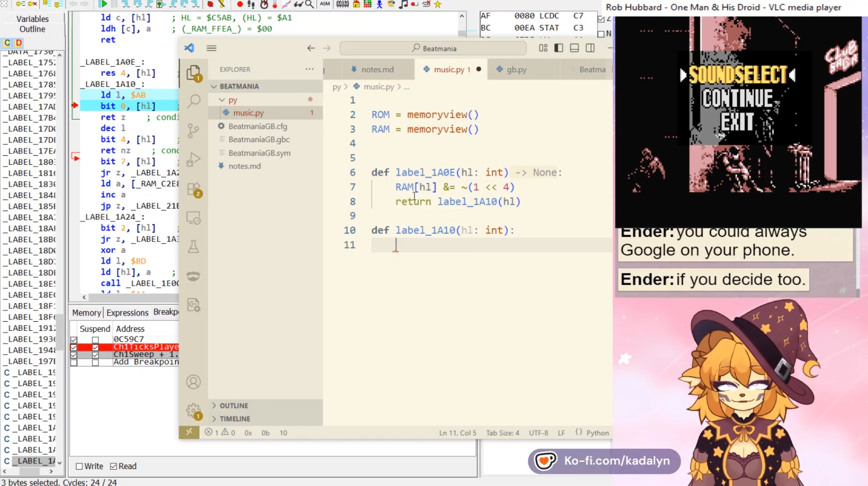The image size is (868, 486).
Task: Open the Expressions tab
Action: click(127, 313)
